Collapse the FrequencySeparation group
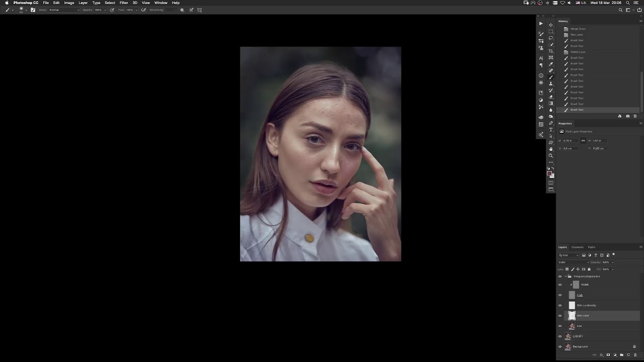 tap(566, 277)
